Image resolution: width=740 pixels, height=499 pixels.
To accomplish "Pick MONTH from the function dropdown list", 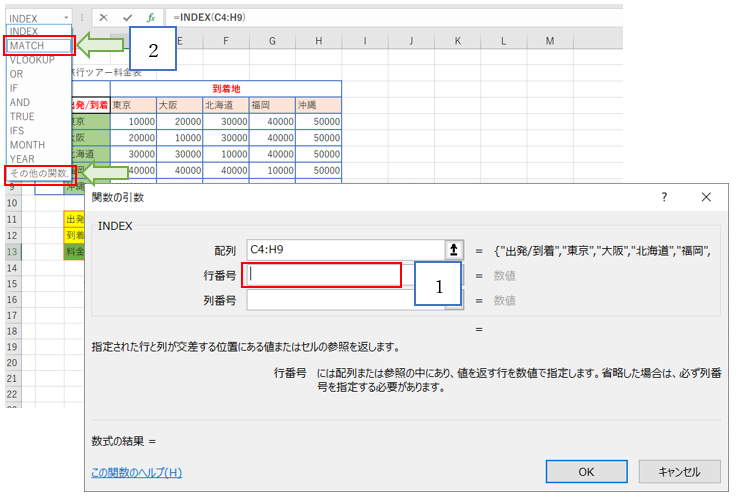I will [x=27, y=145].
